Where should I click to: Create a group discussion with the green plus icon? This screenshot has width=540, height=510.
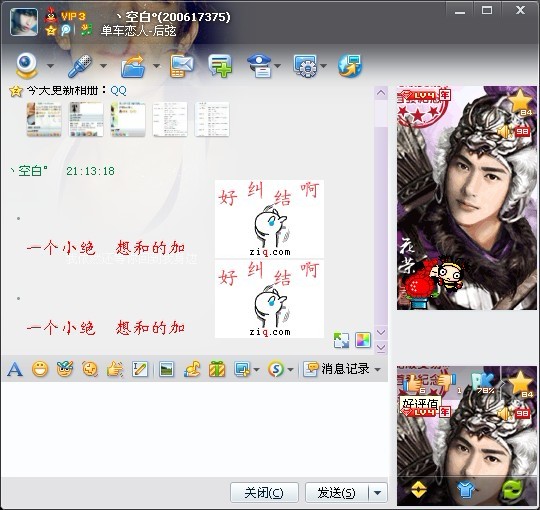point(220,66)
